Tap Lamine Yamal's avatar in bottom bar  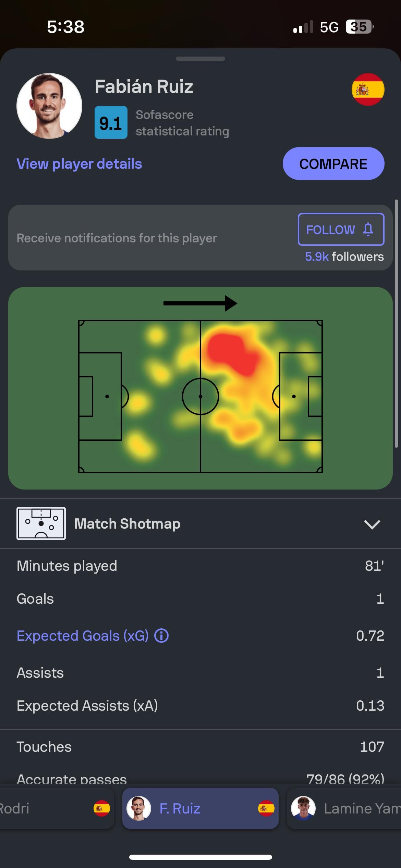click(x=303, y=808)
